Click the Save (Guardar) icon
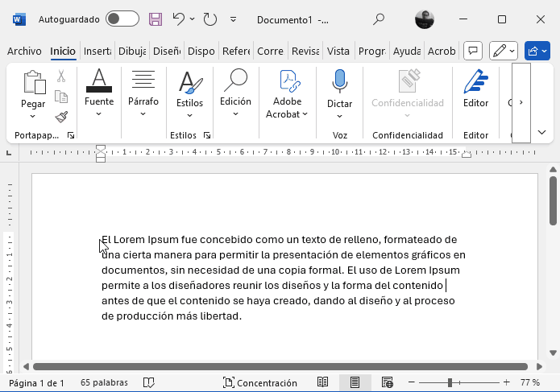Image resolution: width=560 pixels, height=392 pixels. [x=156, y=19]
